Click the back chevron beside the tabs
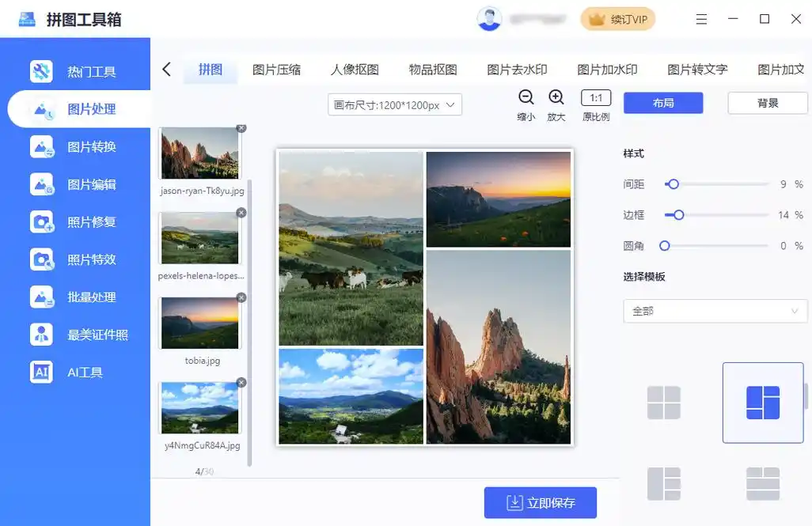The width and height of the screenshot is (812, 526). pyautogui.click(x=166, y=69)
